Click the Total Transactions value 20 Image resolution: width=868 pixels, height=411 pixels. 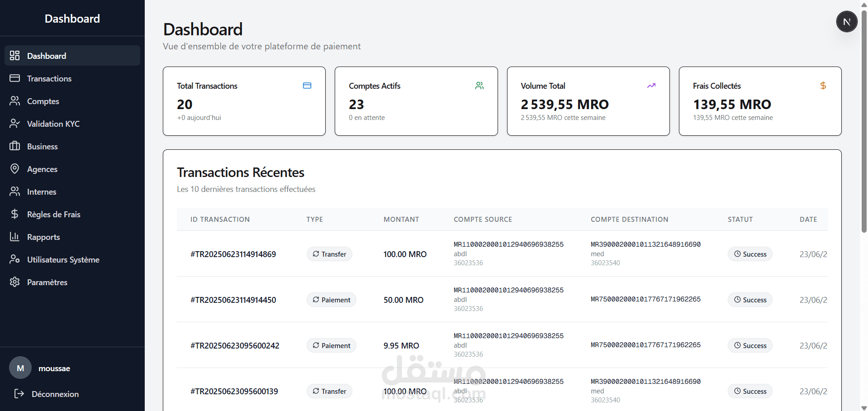185,104
